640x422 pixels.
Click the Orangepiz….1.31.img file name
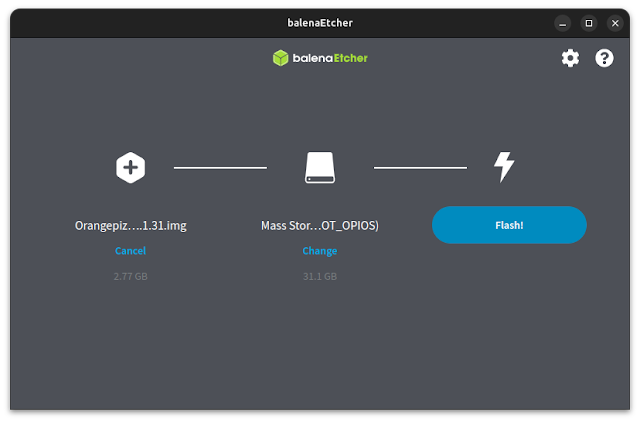click(x=131, y=226)
